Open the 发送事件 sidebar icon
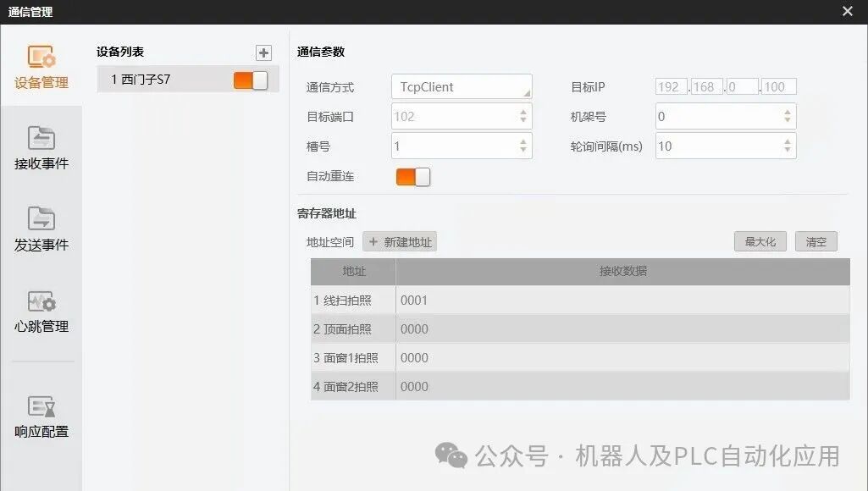Screen dimensions: 868x491 click(41, 229)
